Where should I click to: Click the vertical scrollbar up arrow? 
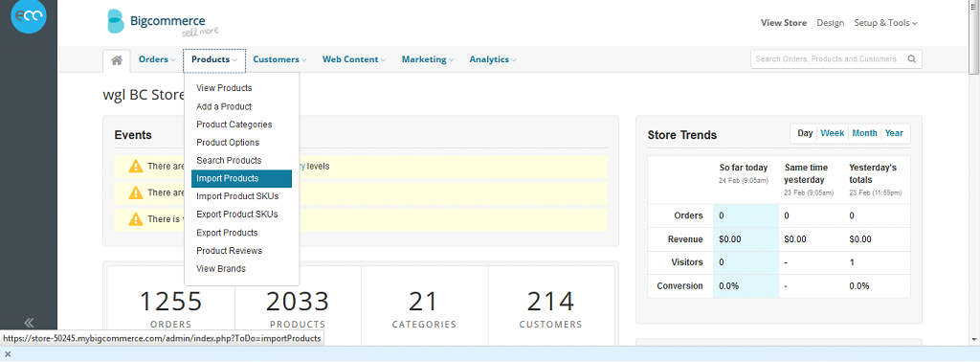974,5
